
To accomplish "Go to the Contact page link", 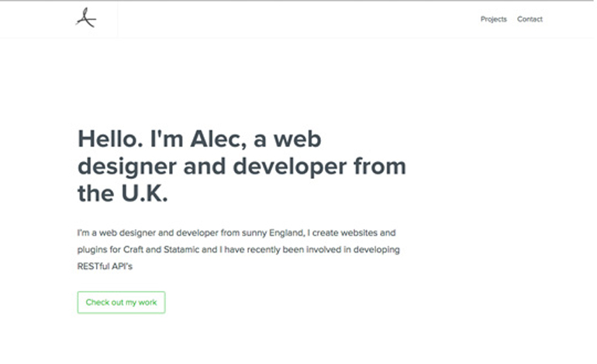I will (530, 19).
